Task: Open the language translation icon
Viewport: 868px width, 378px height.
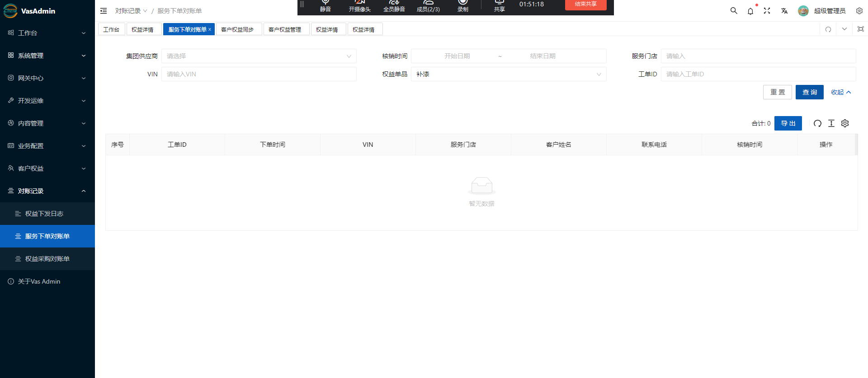Action: tap(784, 11)
